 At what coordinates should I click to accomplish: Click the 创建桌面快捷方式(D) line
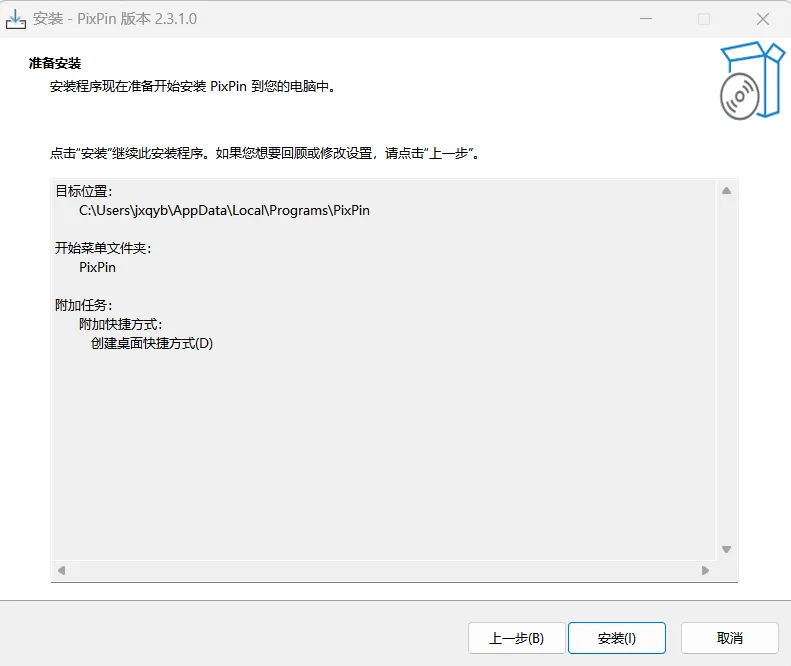pos(152,343)
